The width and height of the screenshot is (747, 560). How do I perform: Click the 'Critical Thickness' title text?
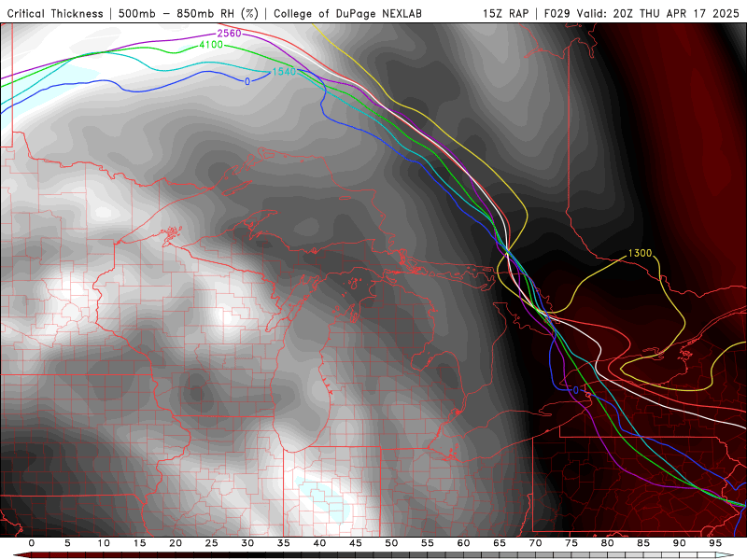click(x=55, y=14)
